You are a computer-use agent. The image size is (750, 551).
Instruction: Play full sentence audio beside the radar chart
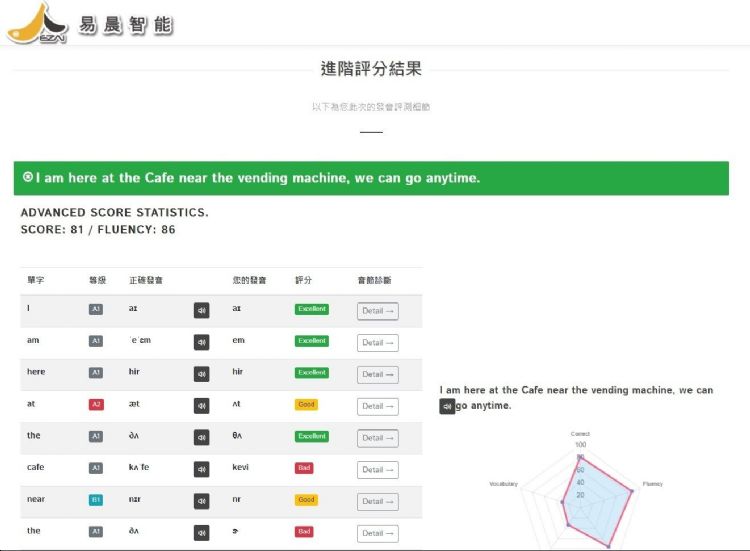[447, 406]
